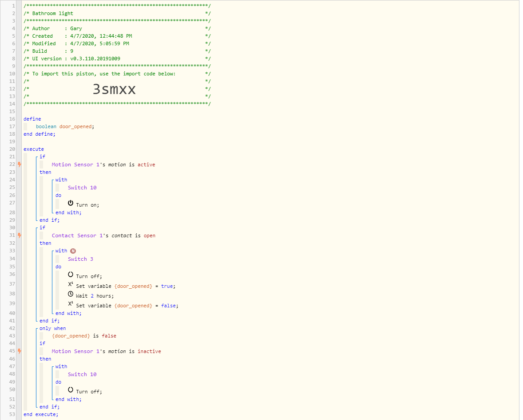Click the 'with' keyword on line 47

click(x=61, y=366)
